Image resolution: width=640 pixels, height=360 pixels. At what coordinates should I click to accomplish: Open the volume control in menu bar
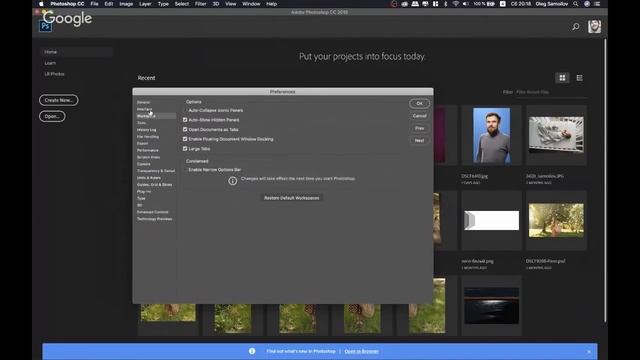[466, 4]
